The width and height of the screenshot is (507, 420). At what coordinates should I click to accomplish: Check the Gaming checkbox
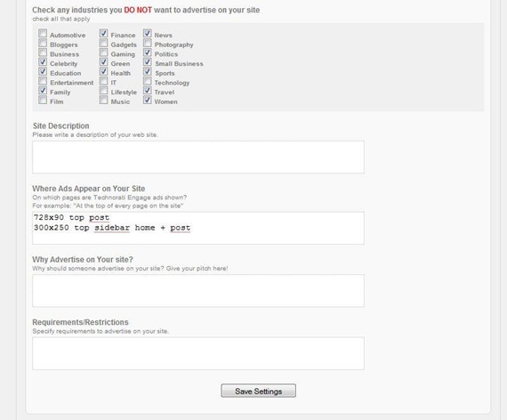click(x=103, y=52)
